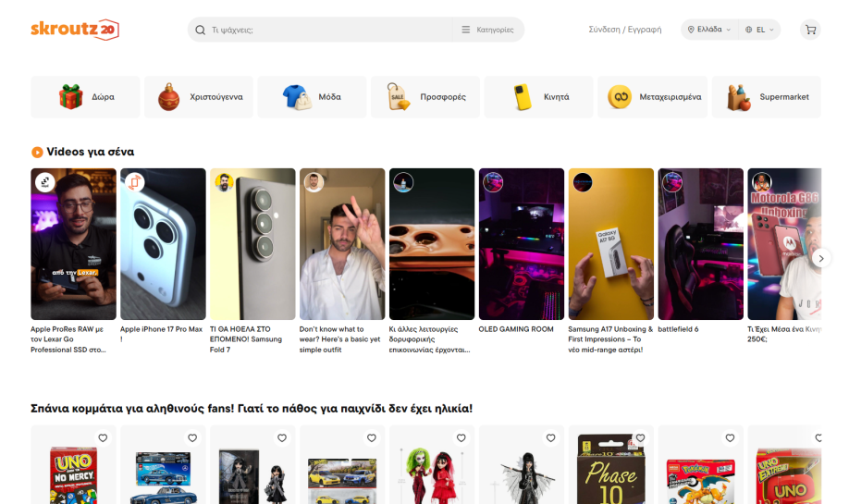Click the gift box Δώρα icon
Image resolution: width=849 pixels, height=504 pixels.
(x=71, y=97)
